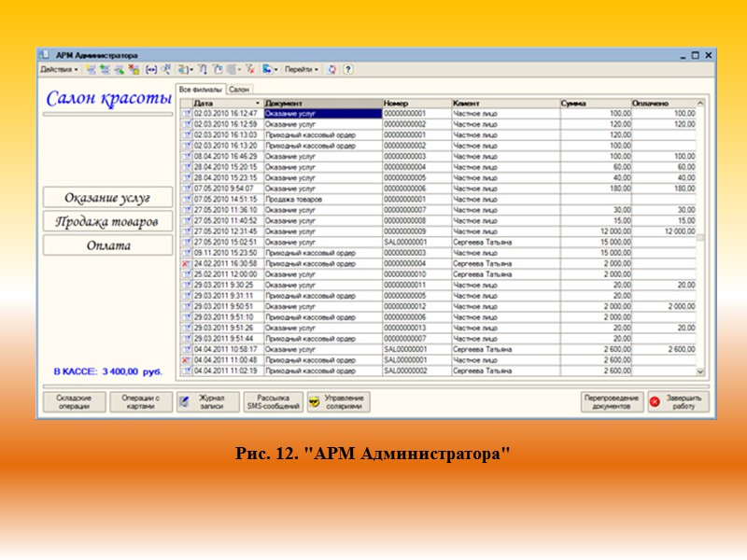This screenshot has width=747, height=560.
Task: Select the Продажа товаров document row cell
Action: click(x=323, y=199)
